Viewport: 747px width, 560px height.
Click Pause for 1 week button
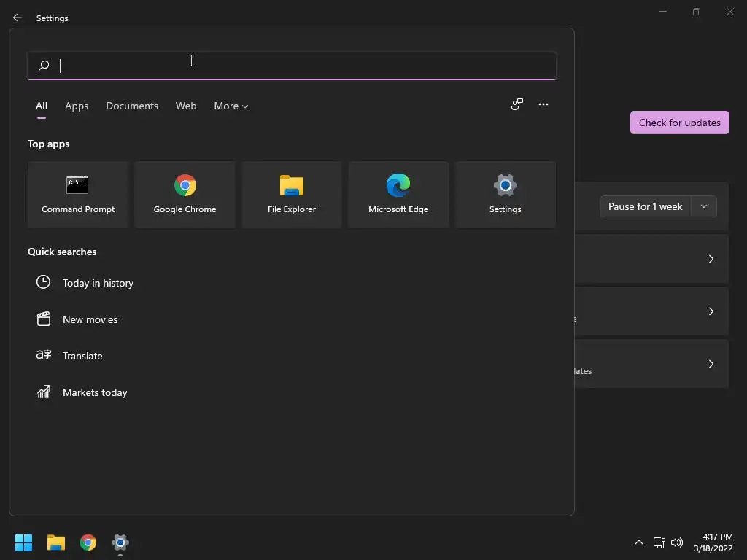click(646, 206)
